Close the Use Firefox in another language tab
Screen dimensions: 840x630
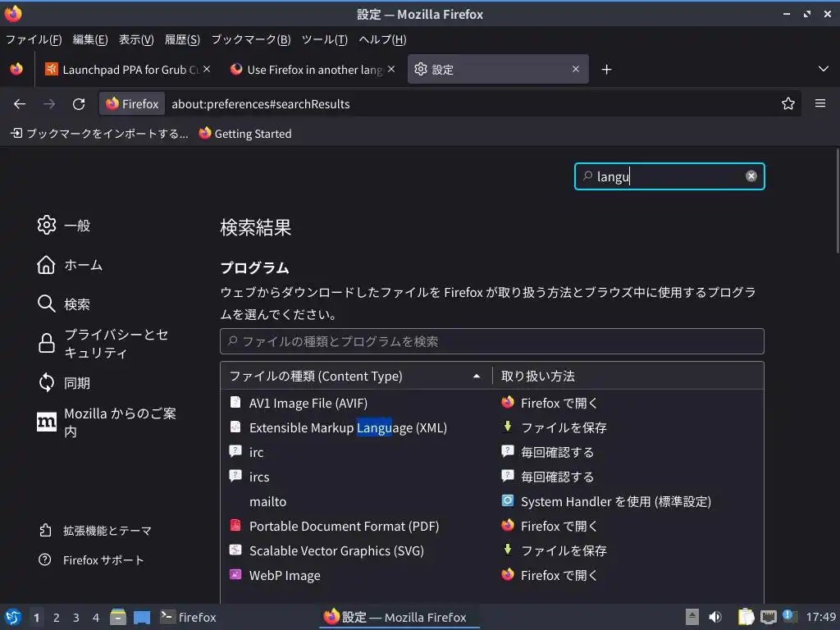[x=391, y=69]
